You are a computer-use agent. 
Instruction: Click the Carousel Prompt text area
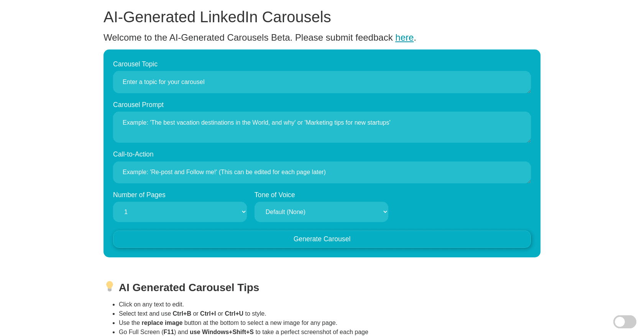322,127
